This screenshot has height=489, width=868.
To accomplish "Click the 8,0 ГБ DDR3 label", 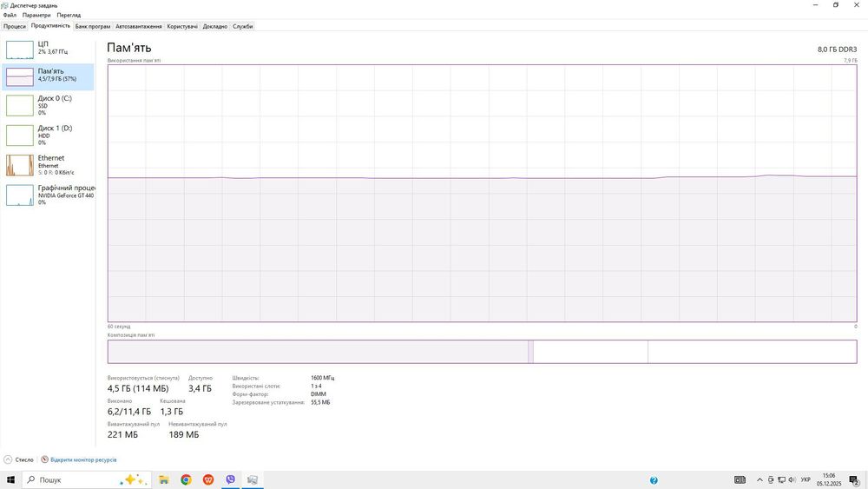I will [x=837, y=50].
